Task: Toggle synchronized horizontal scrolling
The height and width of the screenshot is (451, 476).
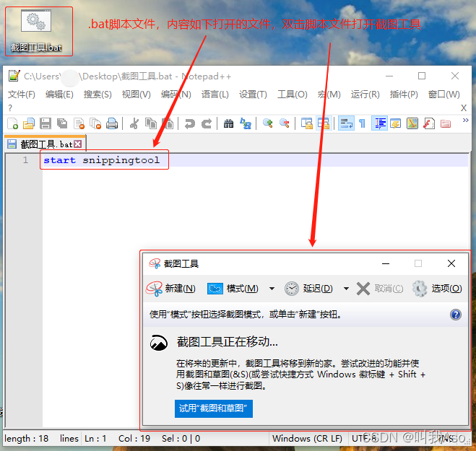Action: coord(324,123)
